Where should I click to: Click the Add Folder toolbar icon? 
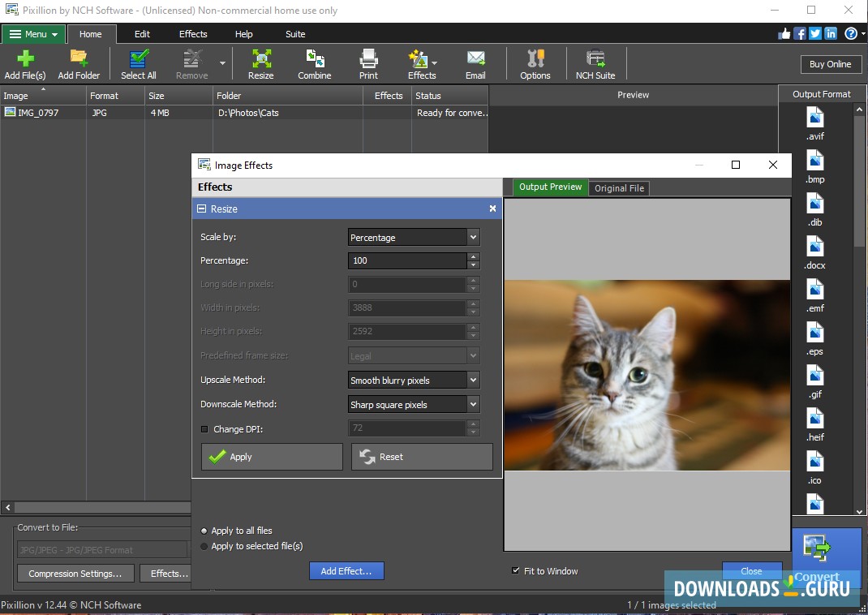tap(79, 64)
